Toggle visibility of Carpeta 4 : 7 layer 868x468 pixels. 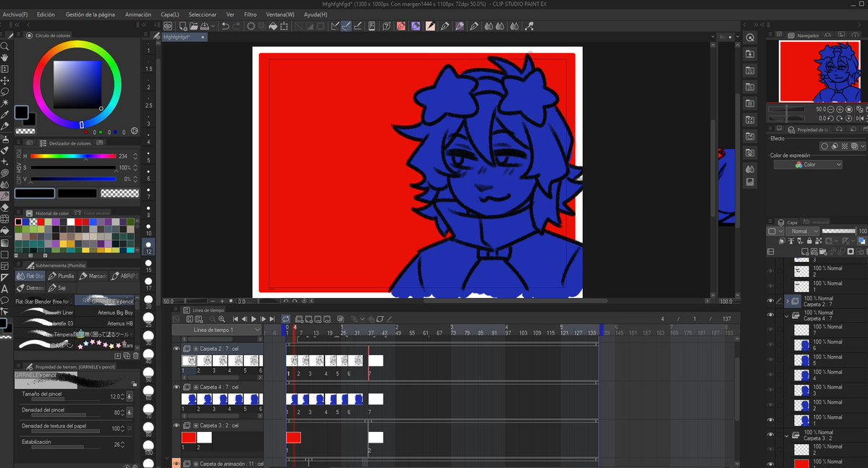click(x=770, y=315)
